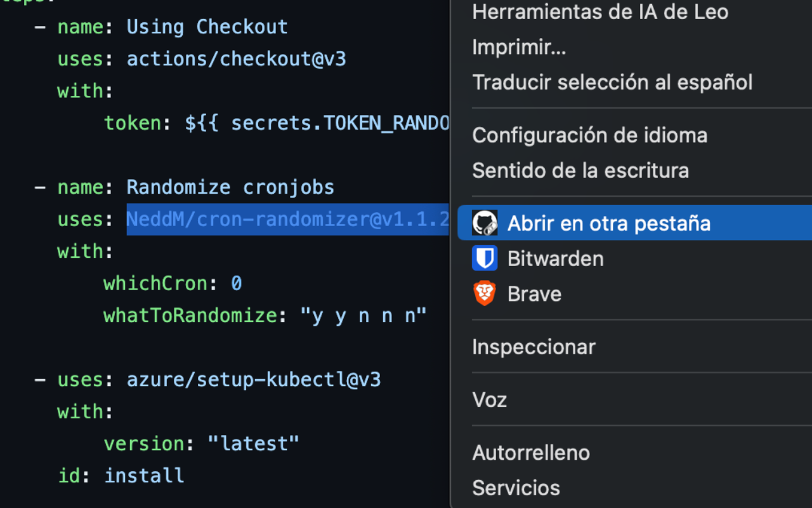Click the whichCron value 0

[237, 283]
